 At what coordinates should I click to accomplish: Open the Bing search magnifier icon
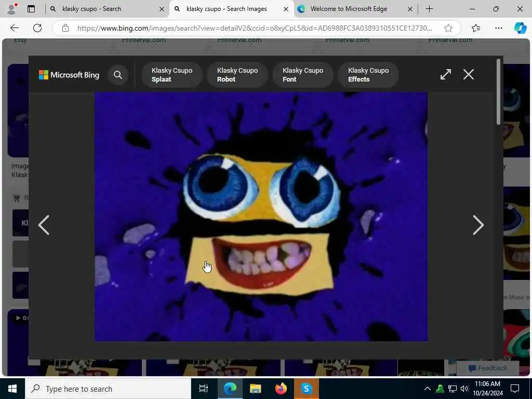tap(118, 75)
